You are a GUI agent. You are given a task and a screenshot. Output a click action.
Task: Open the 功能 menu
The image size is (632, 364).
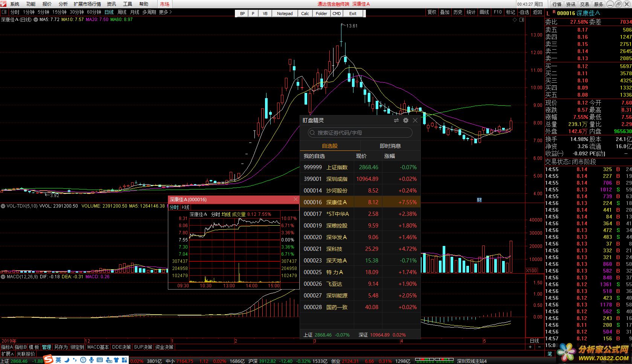pyautogui.click(x=31, y=4)
